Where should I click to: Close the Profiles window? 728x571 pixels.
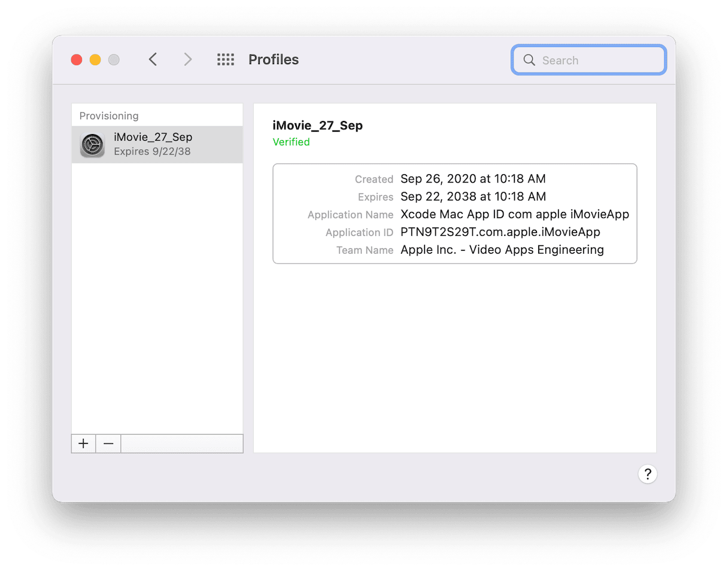[77, 60]
